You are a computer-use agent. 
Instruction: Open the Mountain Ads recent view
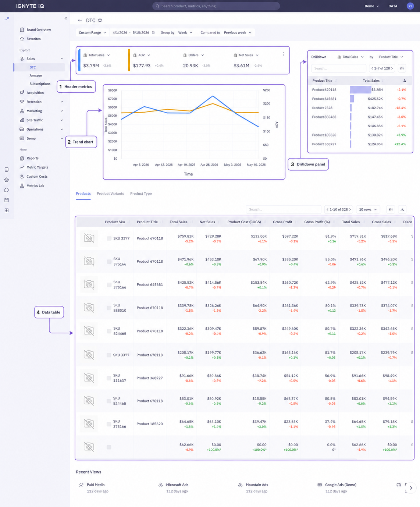257,485
